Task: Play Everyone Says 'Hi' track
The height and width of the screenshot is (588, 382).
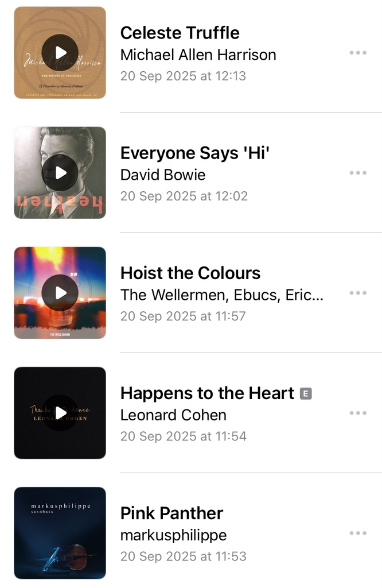Action: [60, 173]
